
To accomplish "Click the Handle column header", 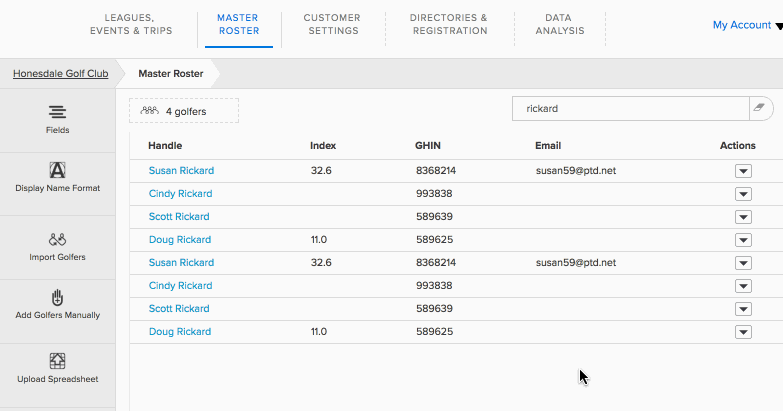I will tap(165, 145).
